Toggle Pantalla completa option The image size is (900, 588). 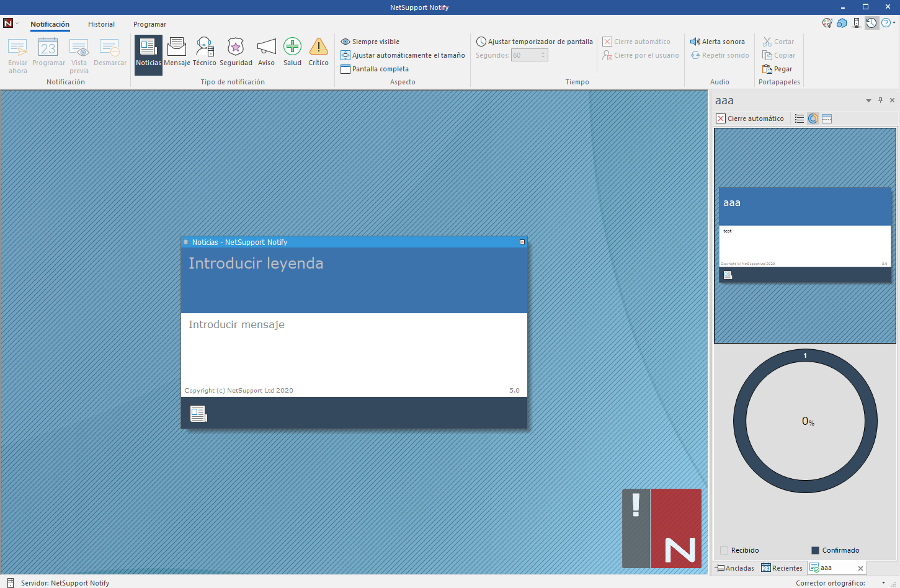pos(375,69)
